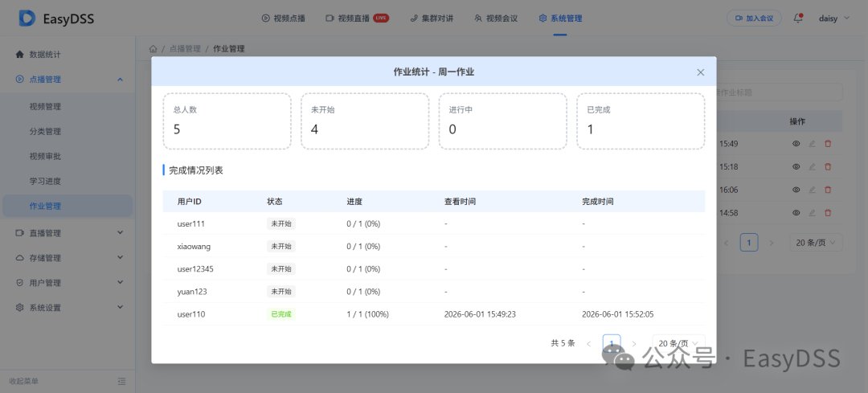The width and height of the screenshot is (868, 393).
Task: Click the user12345 user ID
Action: (195, 269)
